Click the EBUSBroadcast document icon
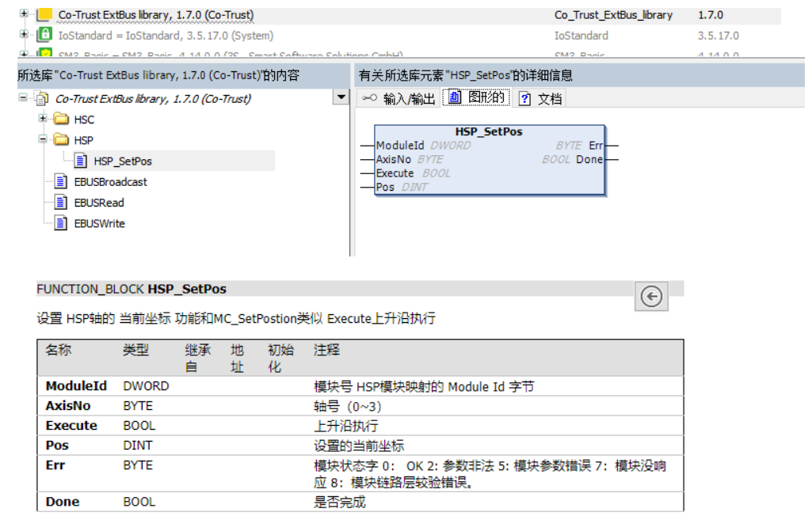This screenshot has height=520, width=812. click(60, 181)
